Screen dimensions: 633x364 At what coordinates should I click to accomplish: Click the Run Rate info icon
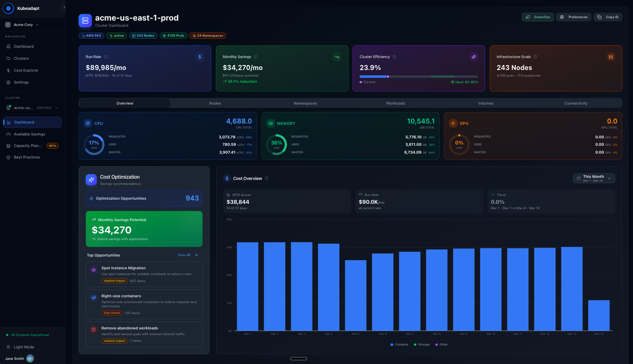pos(106,57)
